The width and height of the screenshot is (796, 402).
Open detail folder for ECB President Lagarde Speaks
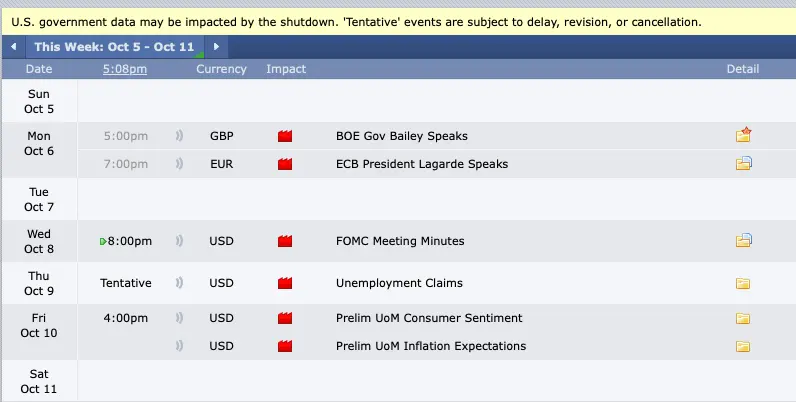pyautogui.click(x=743, y=163)
